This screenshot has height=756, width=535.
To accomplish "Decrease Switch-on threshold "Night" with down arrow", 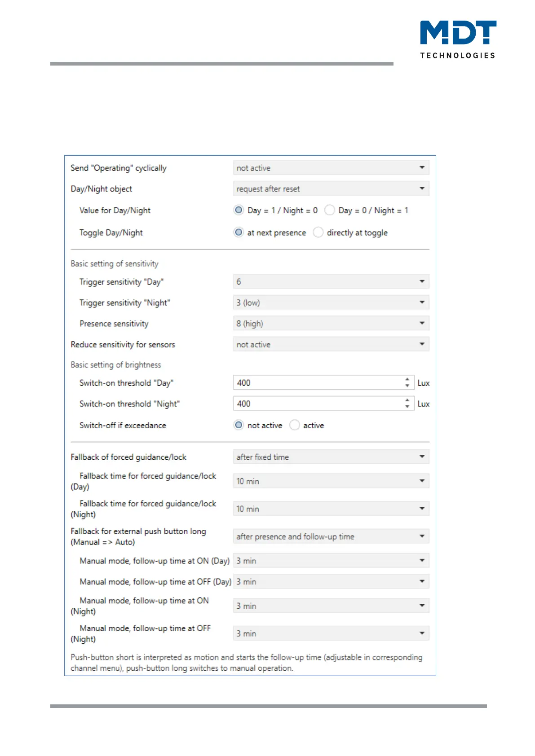I will pos(407,407).
